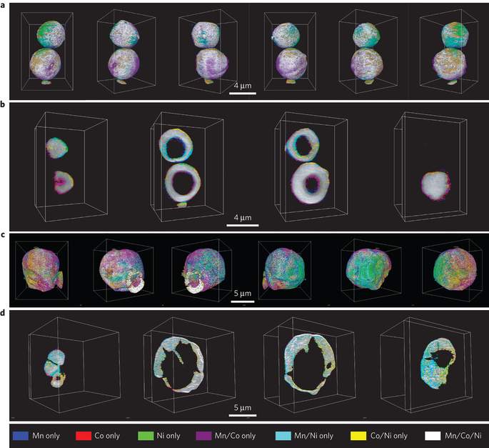Choose the white Mn/Co/Ni swatch
The height and width of the screenshot is (448, 489).
[x=433, y=436]
